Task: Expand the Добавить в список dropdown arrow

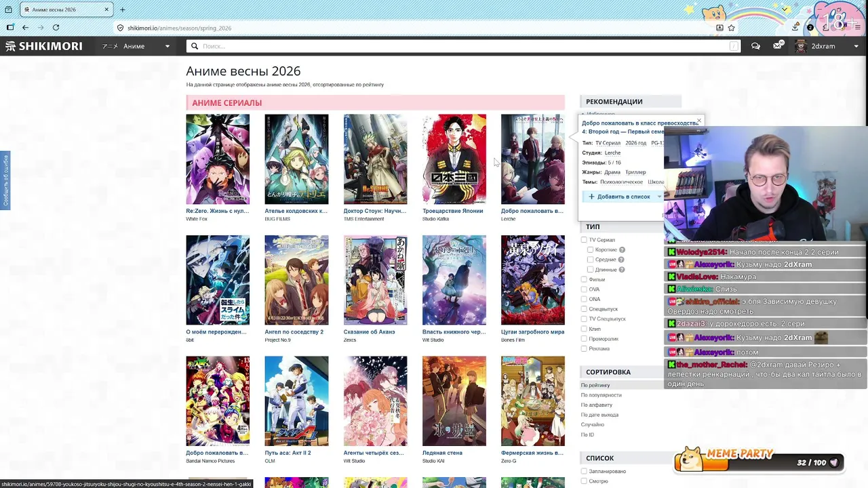Action: tap(659, 197)
